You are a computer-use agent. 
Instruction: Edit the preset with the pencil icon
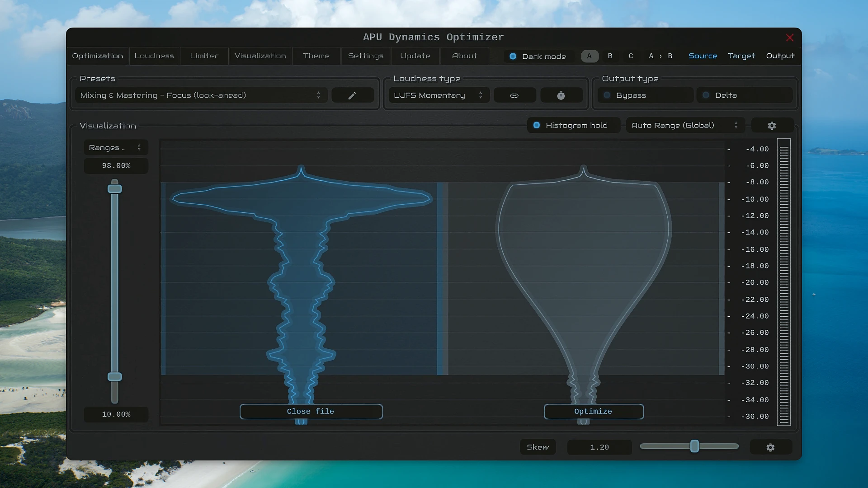[x=353, y=95]
